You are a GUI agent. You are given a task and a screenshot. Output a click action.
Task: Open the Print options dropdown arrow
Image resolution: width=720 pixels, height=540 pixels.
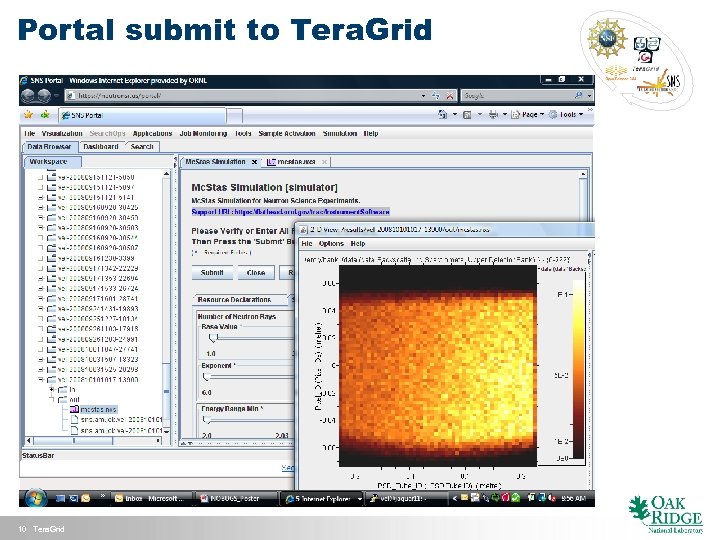(x=504, y=114)
